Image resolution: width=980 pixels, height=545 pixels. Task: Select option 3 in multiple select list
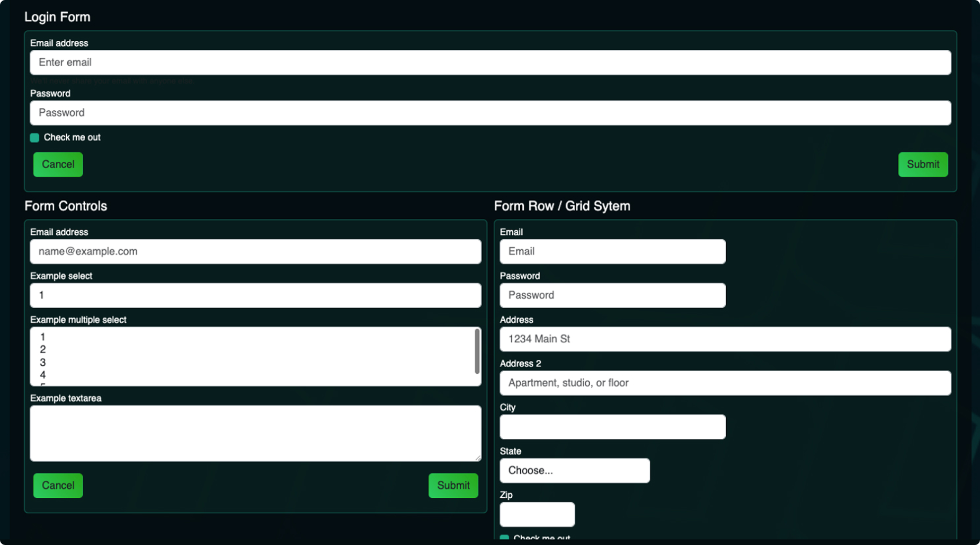click(42, 363)
